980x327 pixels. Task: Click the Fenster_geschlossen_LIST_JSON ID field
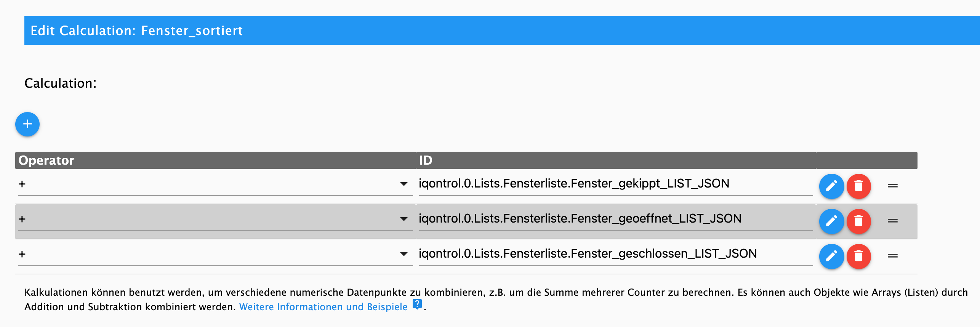tap(616, 254)
